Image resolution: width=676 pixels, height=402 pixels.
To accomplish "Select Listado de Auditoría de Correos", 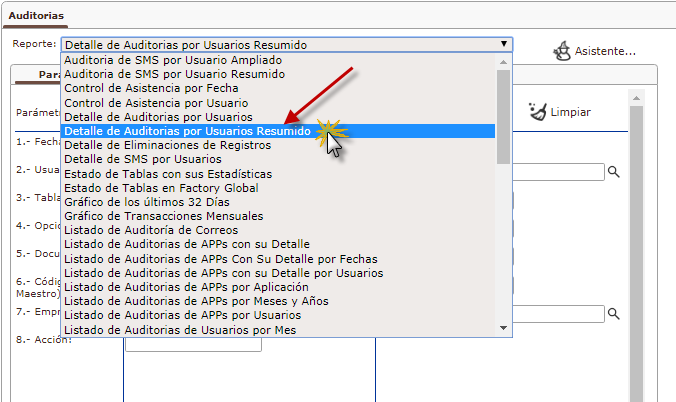I will click(x=159, y=230).
